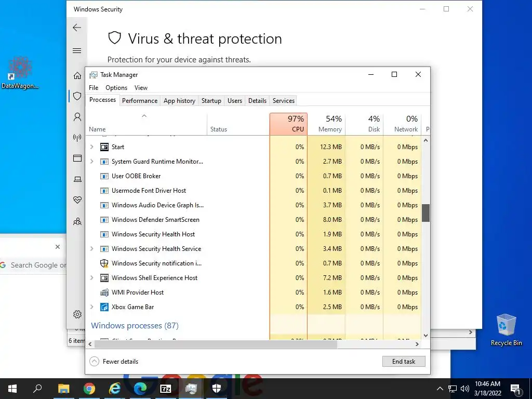The height and width of the screenshot is (399, 532).
Task: Sort processes by Disk column header
Action: pyautogui.click(x=364, y=124)
